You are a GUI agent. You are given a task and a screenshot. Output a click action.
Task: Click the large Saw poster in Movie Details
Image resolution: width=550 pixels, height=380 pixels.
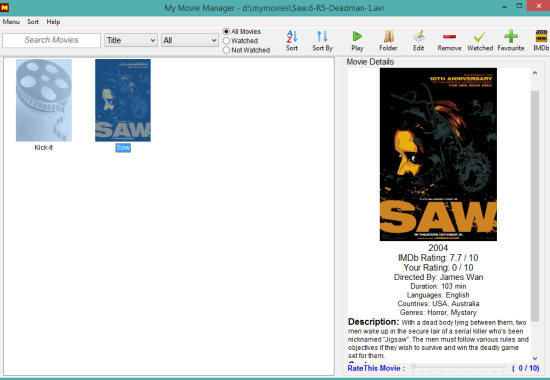[x=438, y=154]
